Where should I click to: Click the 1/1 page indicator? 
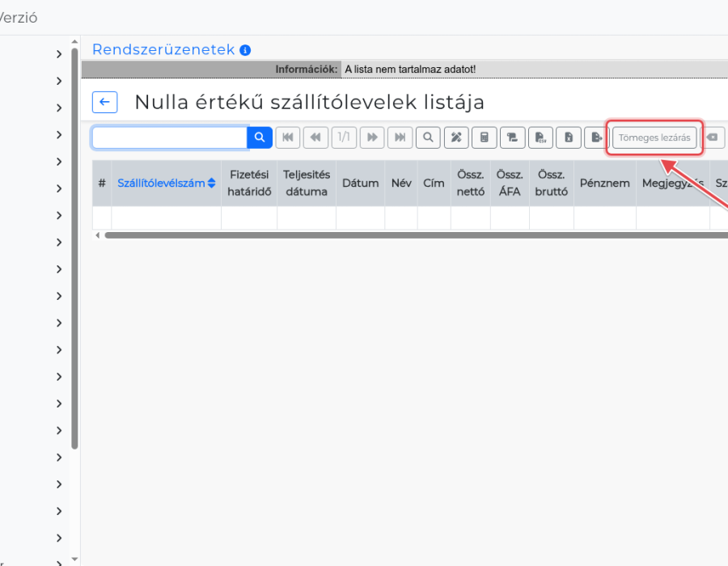[x=344, y=137]
